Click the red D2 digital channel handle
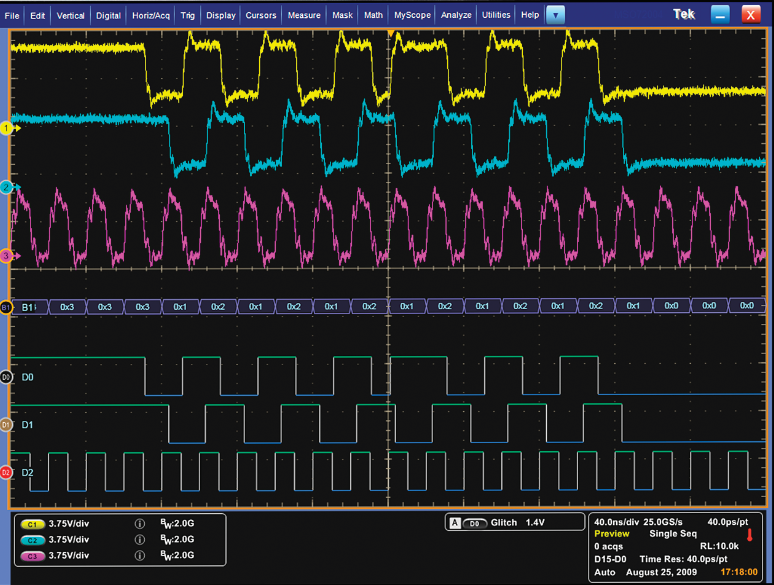Screen dimensions: 774x585 pos(6,472)
